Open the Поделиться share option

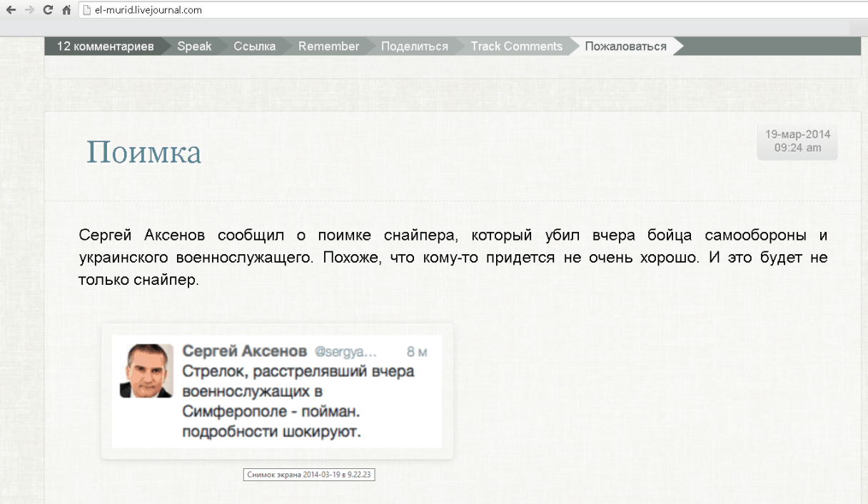(414, 46)
